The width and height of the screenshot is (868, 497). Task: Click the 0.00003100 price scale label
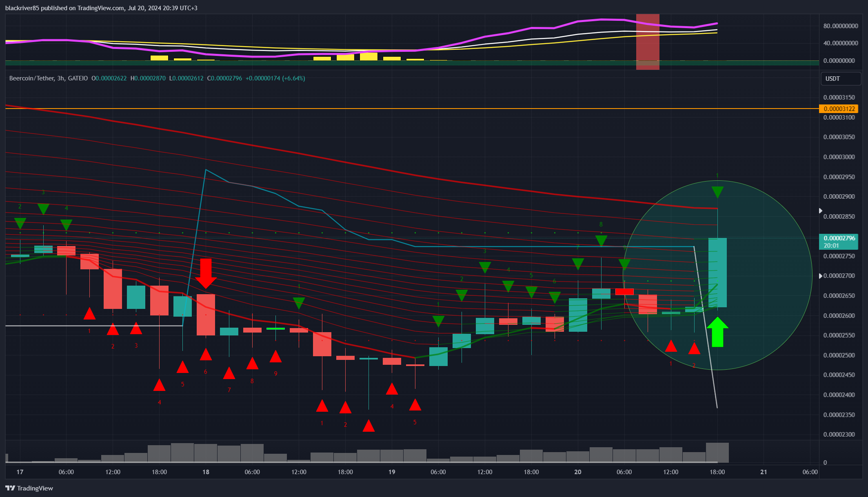[x=839, y=118]
